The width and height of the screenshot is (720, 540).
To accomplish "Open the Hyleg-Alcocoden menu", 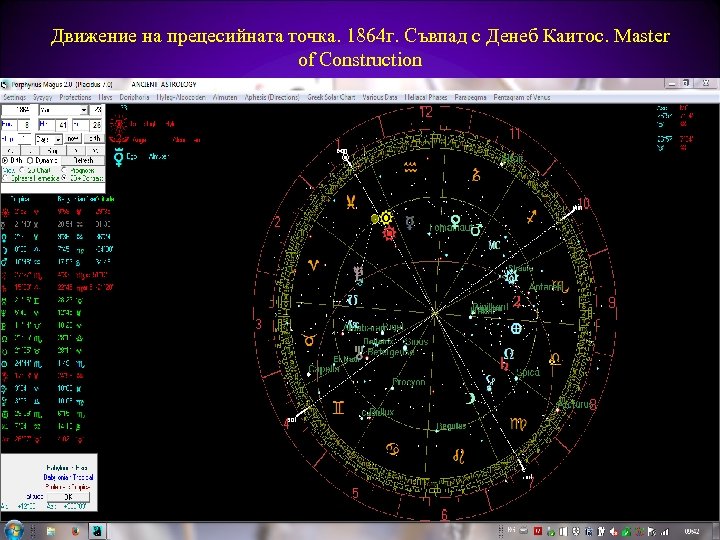I will 180,97.
